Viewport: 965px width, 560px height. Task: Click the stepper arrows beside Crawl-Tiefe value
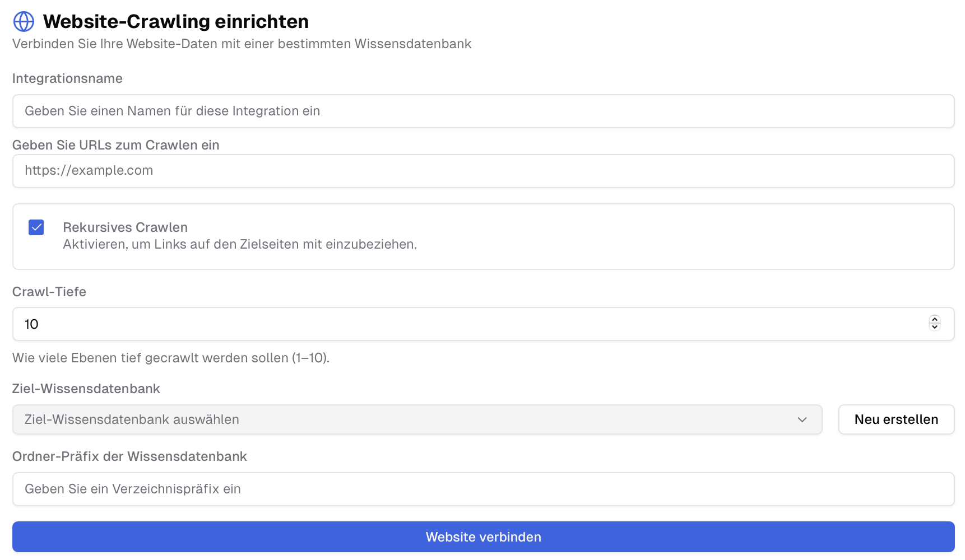pos(934,324)
